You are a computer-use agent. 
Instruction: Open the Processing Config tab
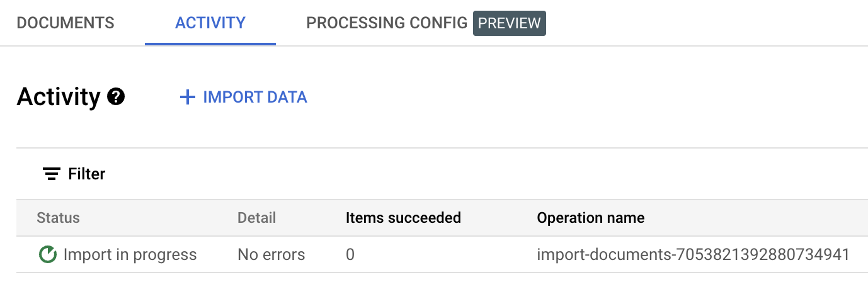[x=387, y=23]
